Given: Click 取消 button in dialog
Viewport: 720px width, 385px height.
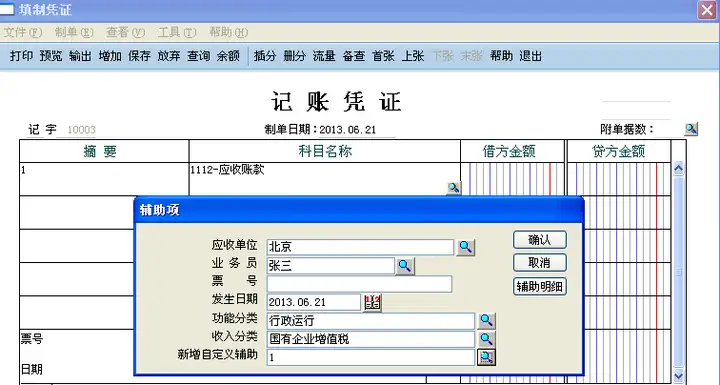Looking at the screenshot, I should 540,263.
